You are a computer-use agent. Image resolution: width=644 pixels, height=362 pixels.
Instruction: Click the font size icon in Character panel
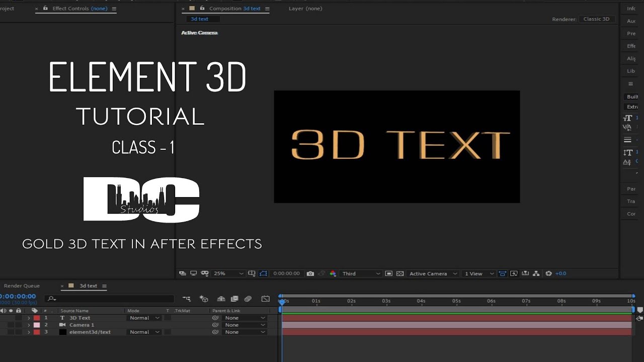(x=627, y=118)
